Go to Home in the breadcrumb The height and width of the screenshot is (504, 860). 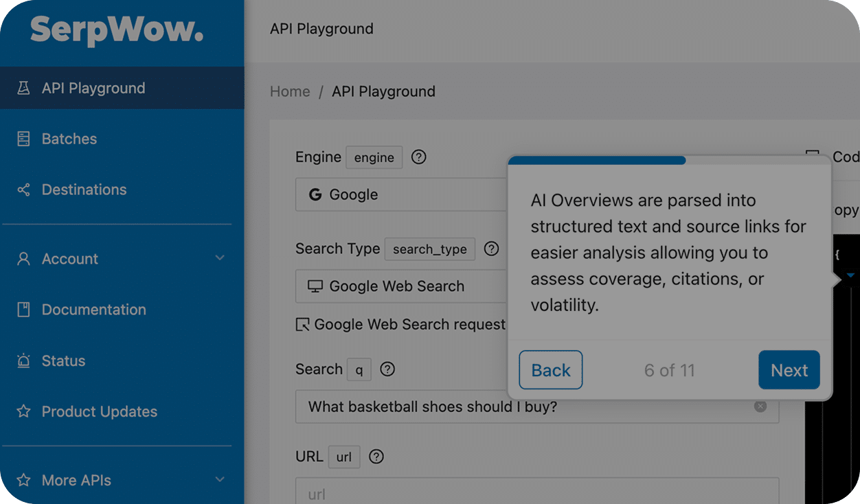pos(290,91)
